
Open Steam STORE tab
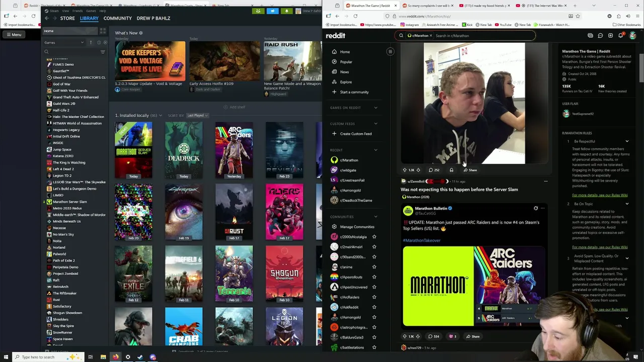tap(67, 18)
